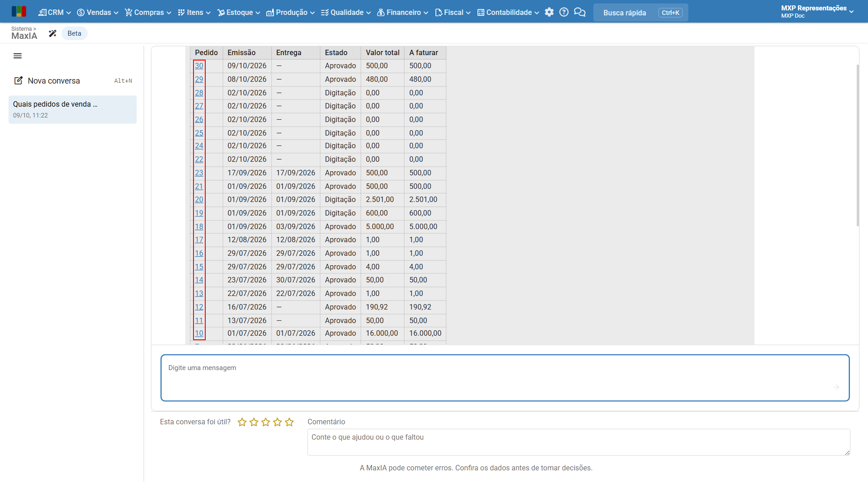Screen dimensions: 868x488
Task: Click the Busca rápida search box
Action: (x=641, y=13)
